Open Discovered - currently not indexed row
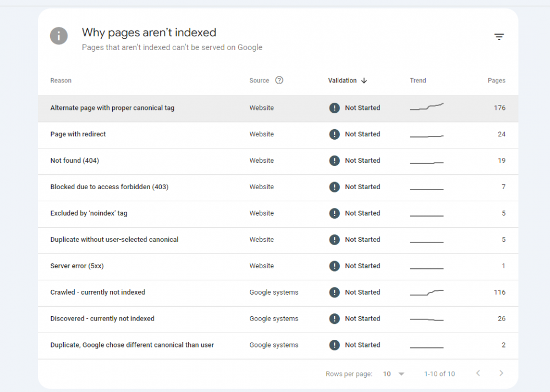The height and width of the screenshot is (392, 550). [102, 319]
